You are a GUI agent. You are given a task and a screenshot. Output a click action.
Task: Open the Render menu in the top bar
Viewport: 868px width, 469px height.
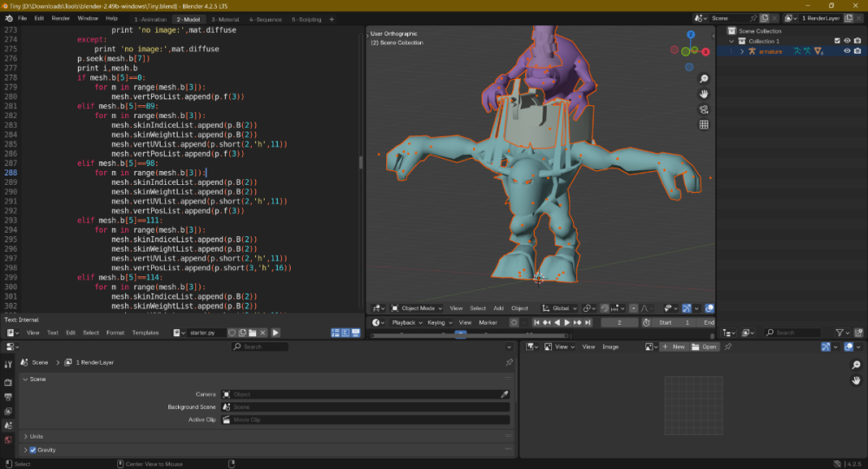click(61, 18)
